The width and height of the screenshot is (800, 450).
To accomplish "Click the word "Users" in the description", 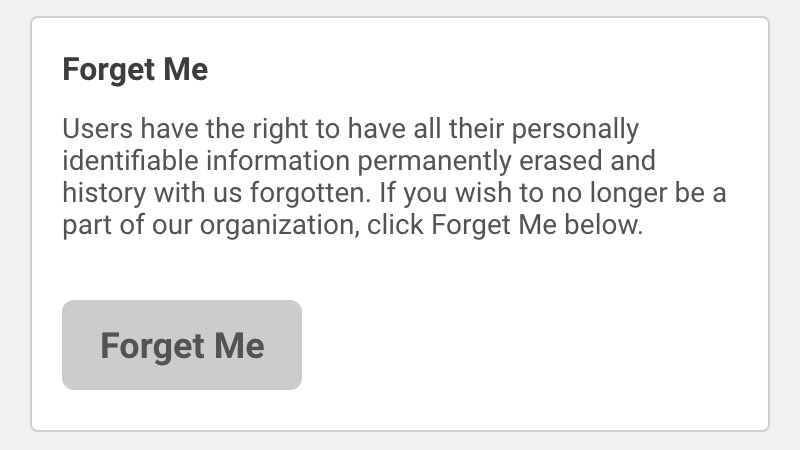I will pyautogui.click(x=91, y=129).
